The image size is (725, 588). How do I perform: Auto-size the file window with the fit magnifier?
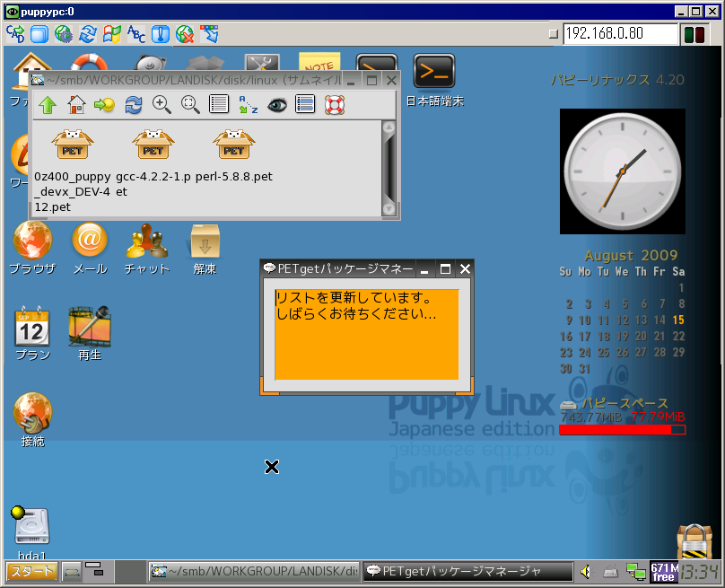pos(190,104)
